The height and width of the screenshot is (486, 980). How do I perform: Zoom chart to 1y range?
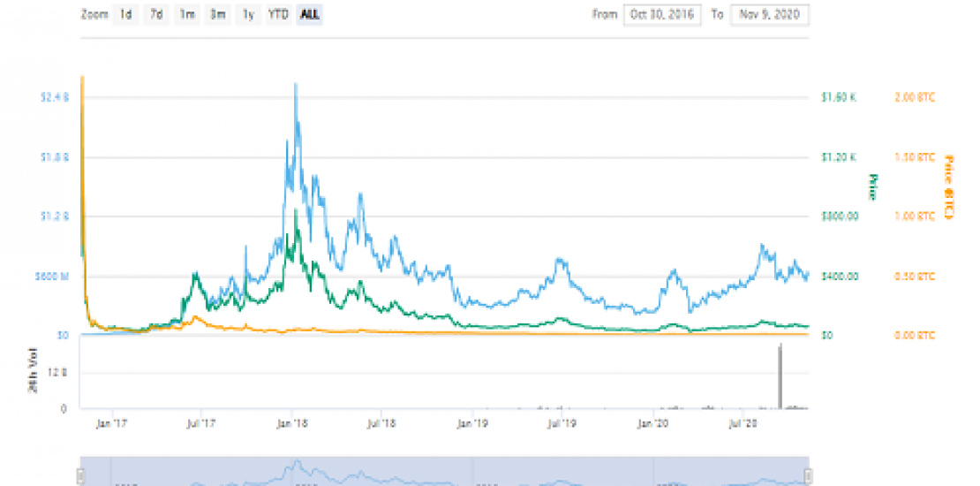pyautogui.click(x=248, y=15)
